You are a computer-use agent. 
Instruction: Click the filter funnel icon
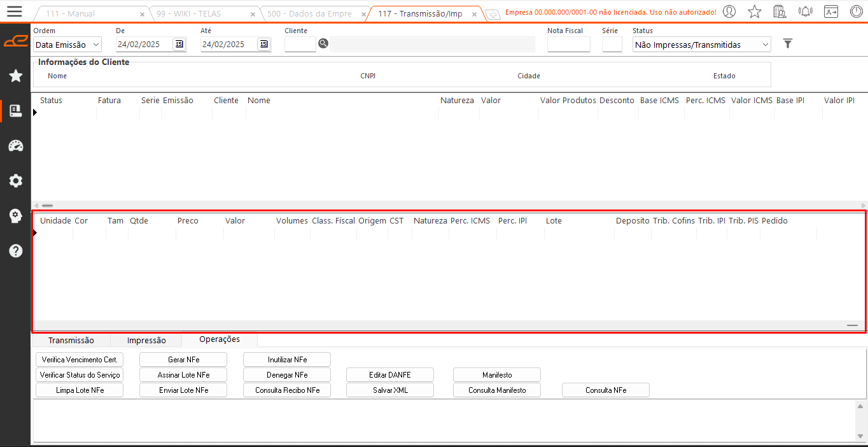point(788,44)
